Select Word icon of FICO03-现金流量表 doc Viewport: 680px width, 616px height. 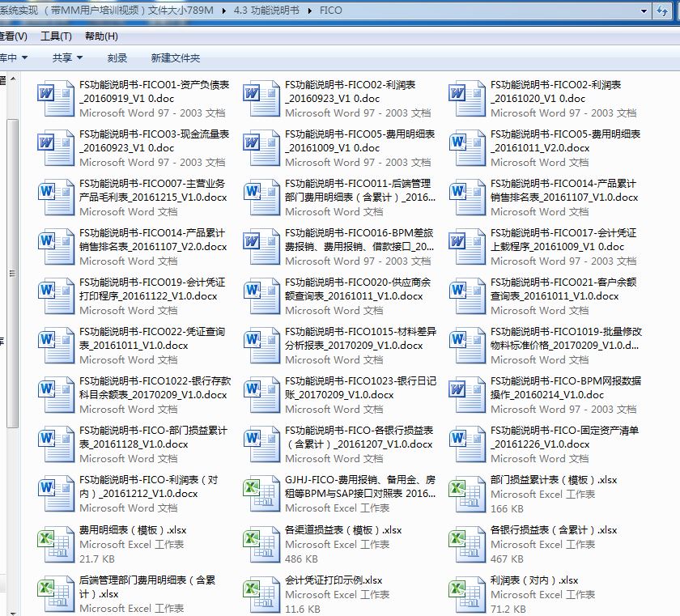[56, 148]
